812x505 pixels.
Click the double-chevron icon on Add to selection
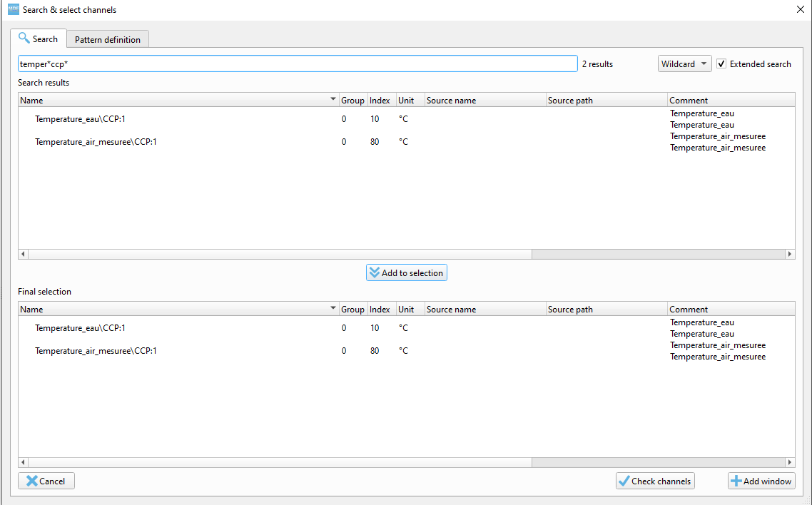click(376, 272)
